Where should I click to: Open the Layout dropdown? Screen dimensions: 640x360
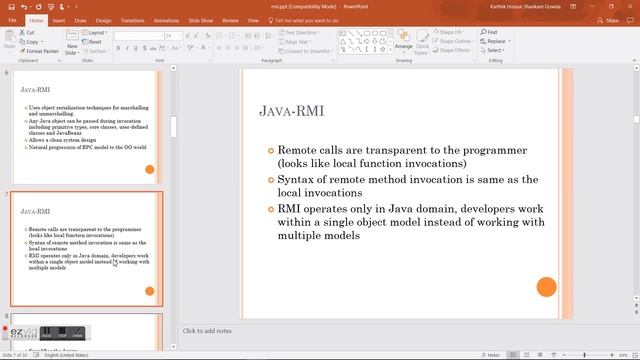coord(95,32)
